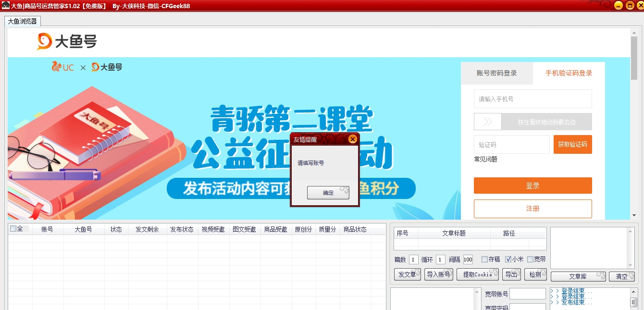Click the 大鱼号 column header
The width and height of the screenshot is (644, 310).
(x=84, y=230)
